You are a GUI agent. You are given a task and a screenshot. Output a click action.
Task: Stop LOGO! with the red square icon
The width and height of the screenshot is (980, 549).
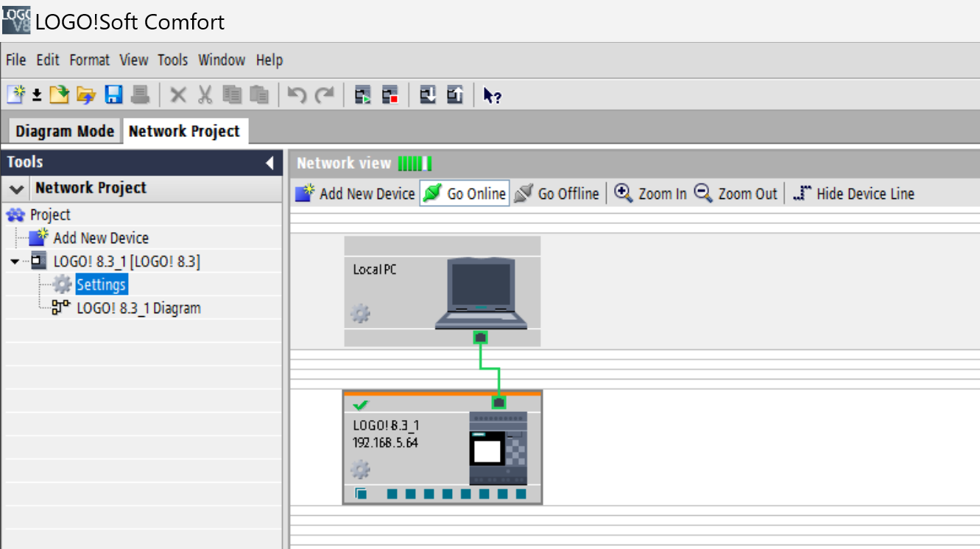coord(389,94)
